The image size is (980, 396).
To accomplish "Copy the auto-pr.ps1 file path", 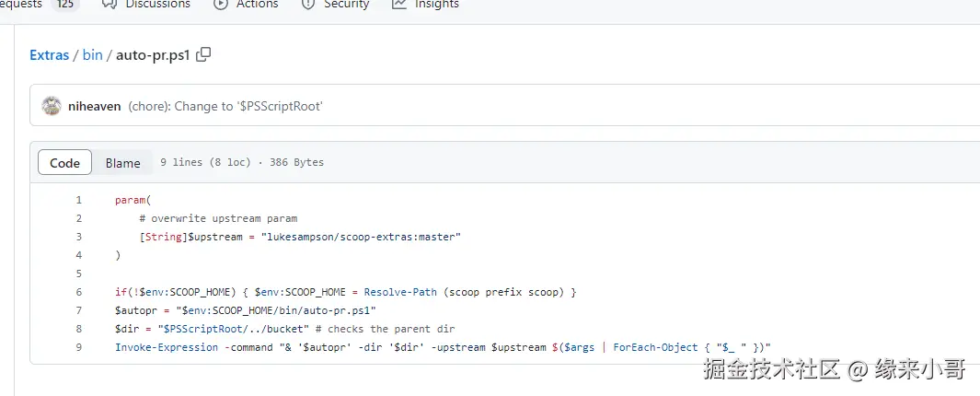I will coord(203,54).
